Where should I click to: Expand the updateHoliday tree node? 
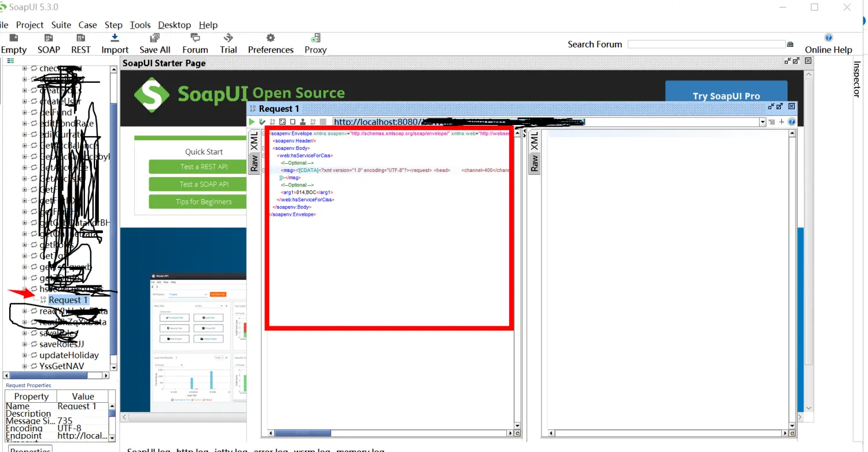(x=24, y=355)
